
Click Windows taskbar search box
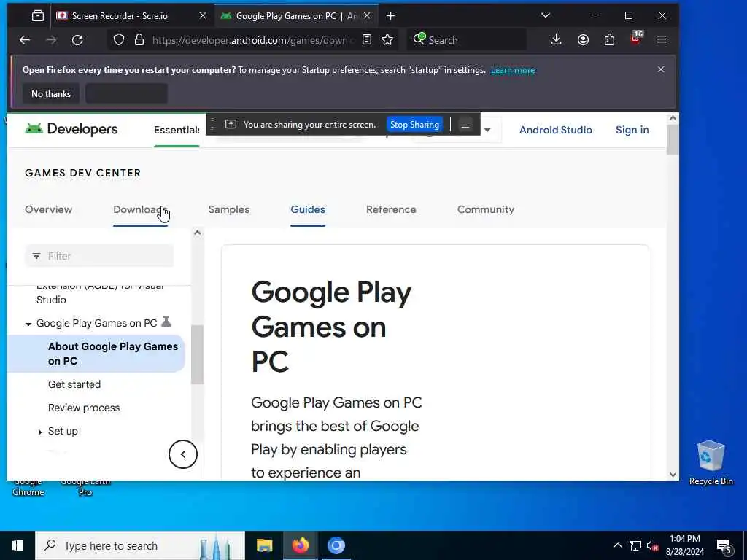pyautogui.click(x=140, y=545)
